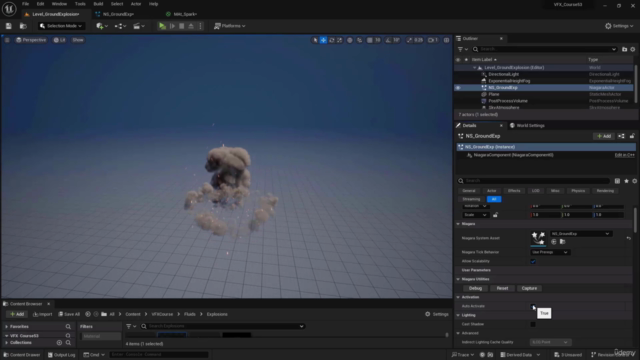Toggle visibility of NS_GroundExp in the Outliner

click(458, 88)
